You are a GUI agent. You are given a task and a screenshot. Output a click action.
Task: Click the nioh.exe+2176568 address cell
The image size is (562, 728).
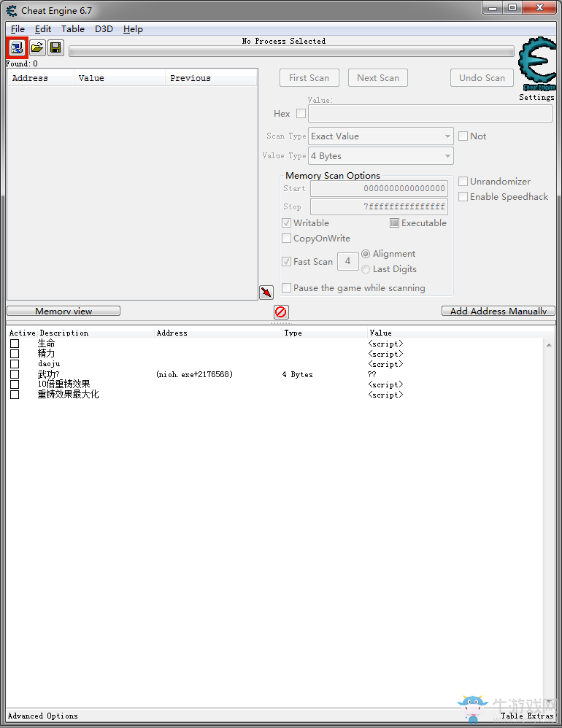[194, 374]
